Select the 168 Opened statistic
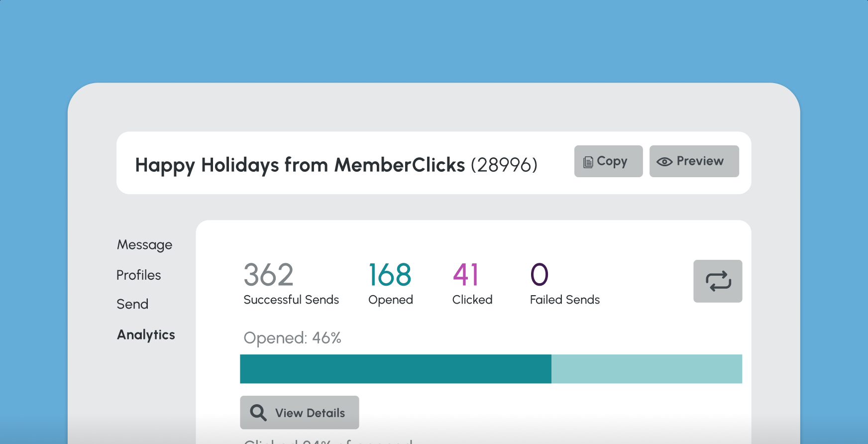 (390, 275)
